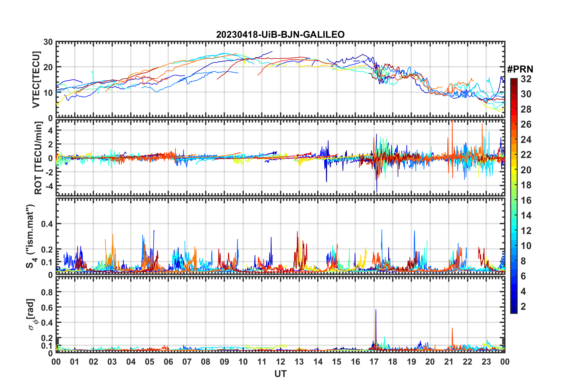Select the ROT [TECU/min] y-axis label

(38, 158)
